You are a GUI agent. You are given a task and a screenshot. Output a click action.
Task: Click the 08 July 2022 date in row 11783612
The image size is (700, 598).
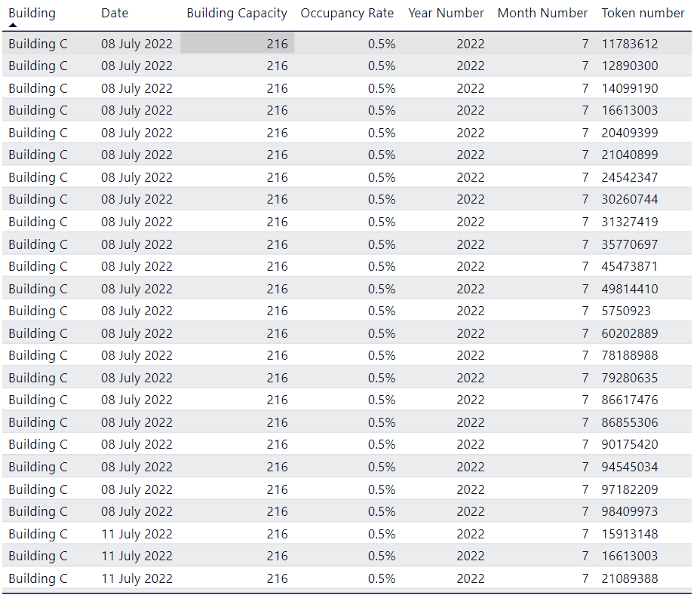[137, 44]
